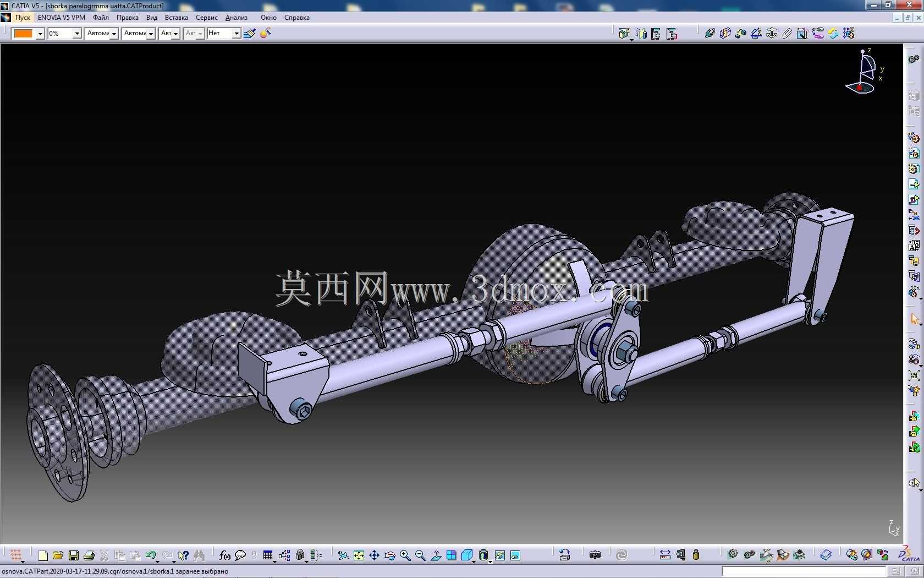The width and height of the screenshot is (924, 578).
Task: Click the Normal View icon
Action: point(436,555)
